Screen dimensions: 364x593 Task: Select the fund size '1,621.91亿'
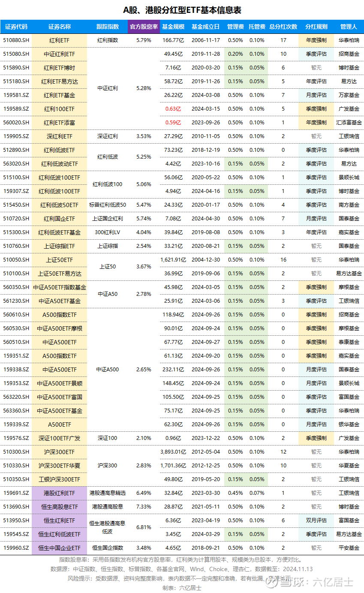pyautogui.click(x=173, y=260)
